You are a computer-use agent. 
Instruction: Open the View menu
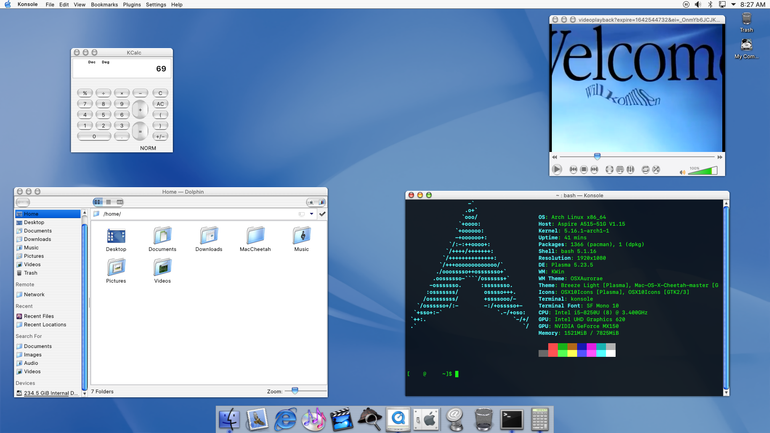[79, 4]
